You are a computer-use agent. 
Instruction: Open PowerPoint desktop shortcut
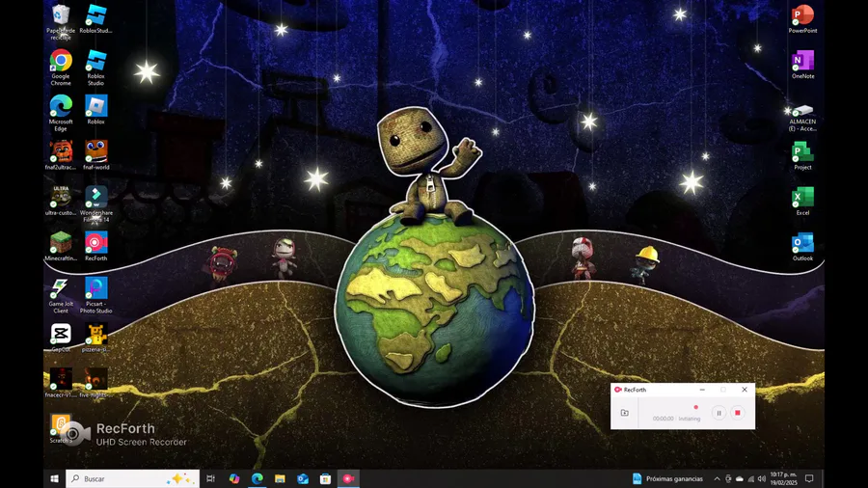(x=802, y=19)
